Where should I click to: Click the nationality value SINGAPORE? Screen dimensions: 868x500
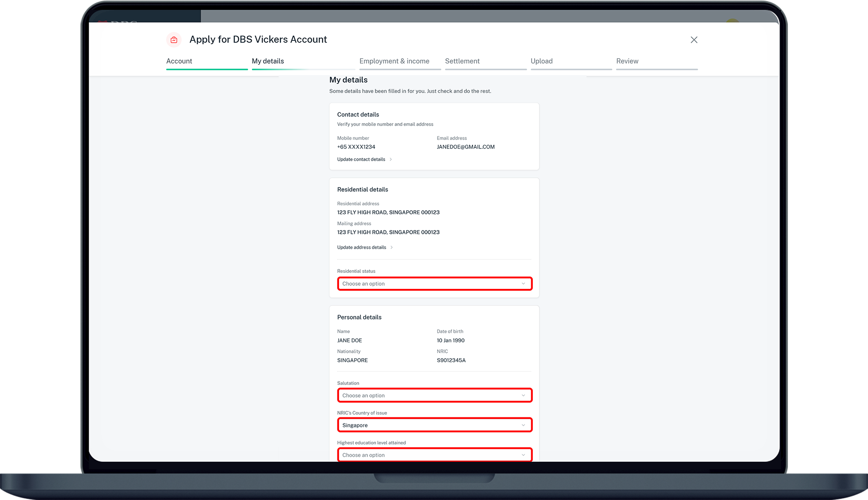coord(352,360)
